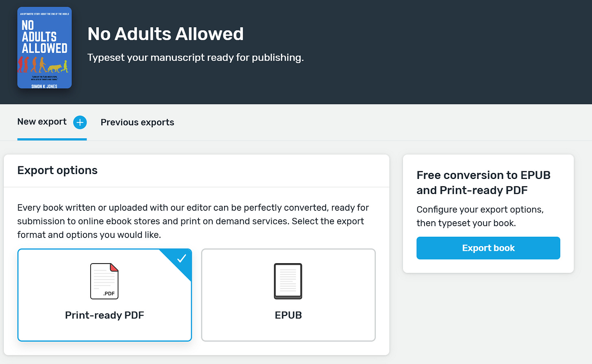Click the Print-ready PDF label text
This screenshot has width=592, height=364.
tap(104, 315)
